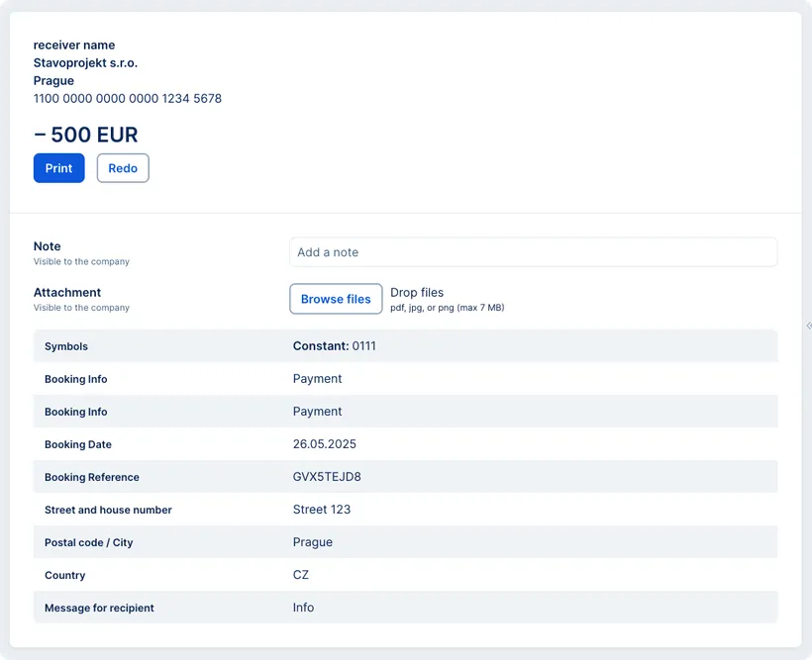Click the 'Visible to the company' hint under Note
This screenshot has width=812, height=660.
coord(80,261)
